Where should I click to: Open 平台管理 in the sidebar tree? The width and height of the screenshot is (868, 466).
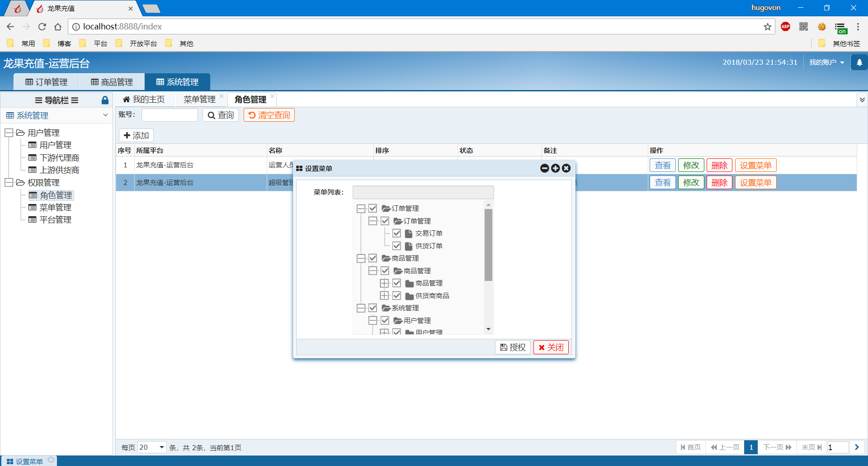click(x=55, y=220)
